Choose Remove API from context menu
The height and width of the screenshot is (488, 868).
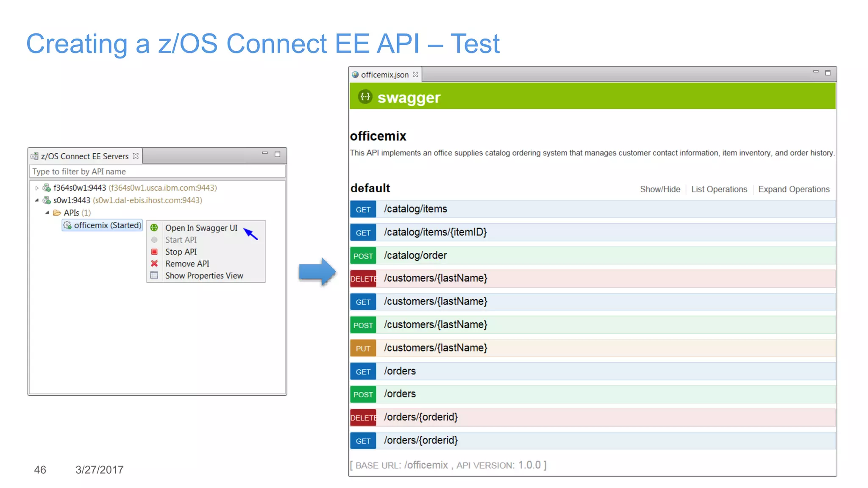coord(187,263)
